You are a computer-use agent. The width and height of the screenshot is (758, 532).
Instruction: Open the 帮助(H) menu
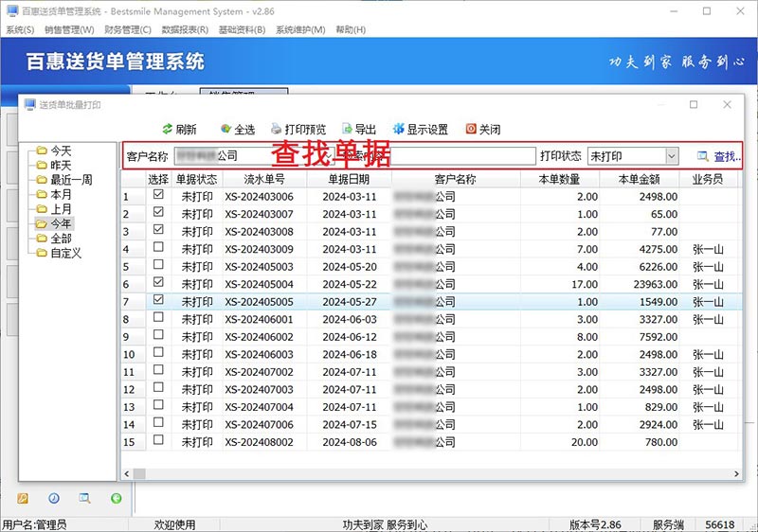coord(351,30)
